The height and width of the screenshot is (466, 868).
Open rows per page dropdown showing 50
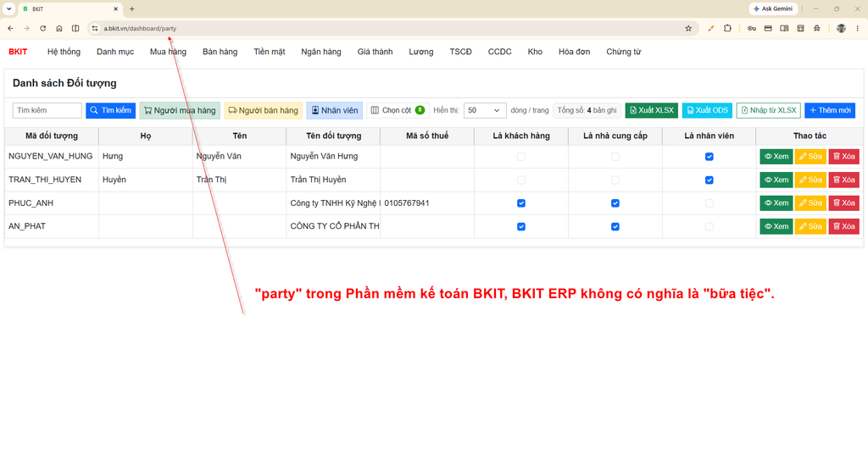pos(484,110)
